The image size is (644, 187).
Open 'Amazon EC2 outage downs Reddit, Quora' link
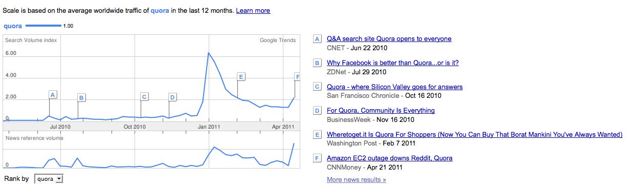[x=389, y=158]
